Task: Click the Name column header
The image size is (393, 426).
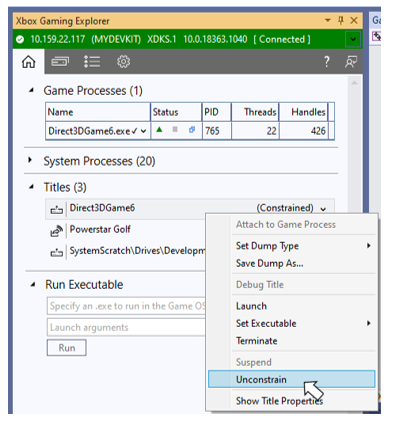Action: coord(98,112)
